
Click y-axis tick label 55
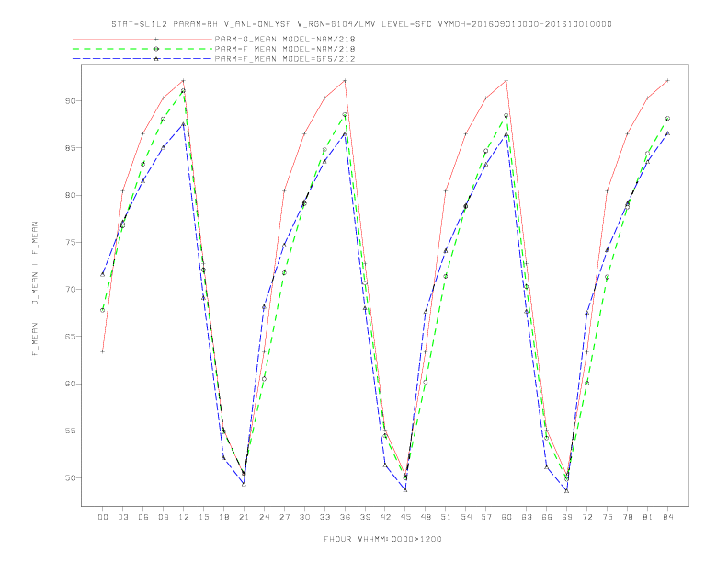coord(71,431)
